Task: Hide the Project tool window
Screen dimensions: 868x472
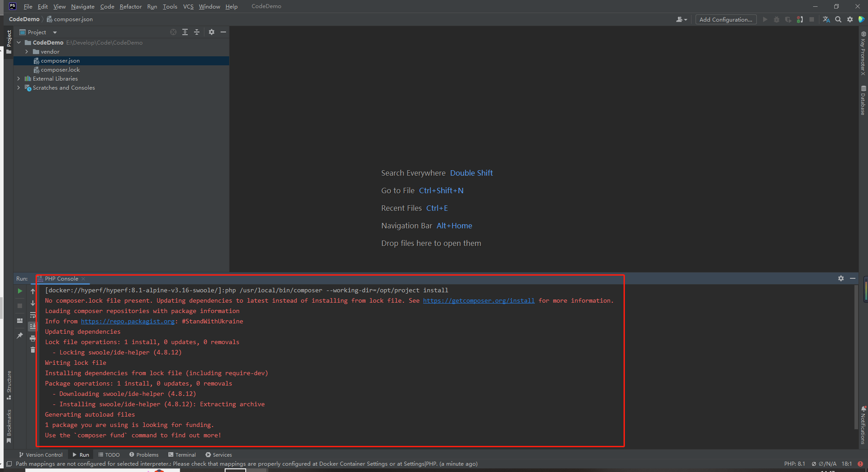Action: coord(223,32)
